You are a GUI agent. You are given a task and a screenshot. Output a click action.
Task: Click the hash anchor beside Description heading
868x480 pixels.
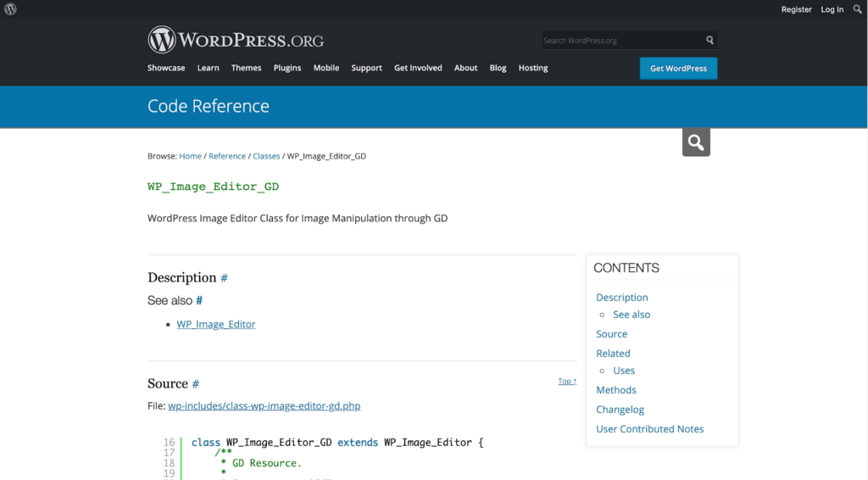point(224,278)
